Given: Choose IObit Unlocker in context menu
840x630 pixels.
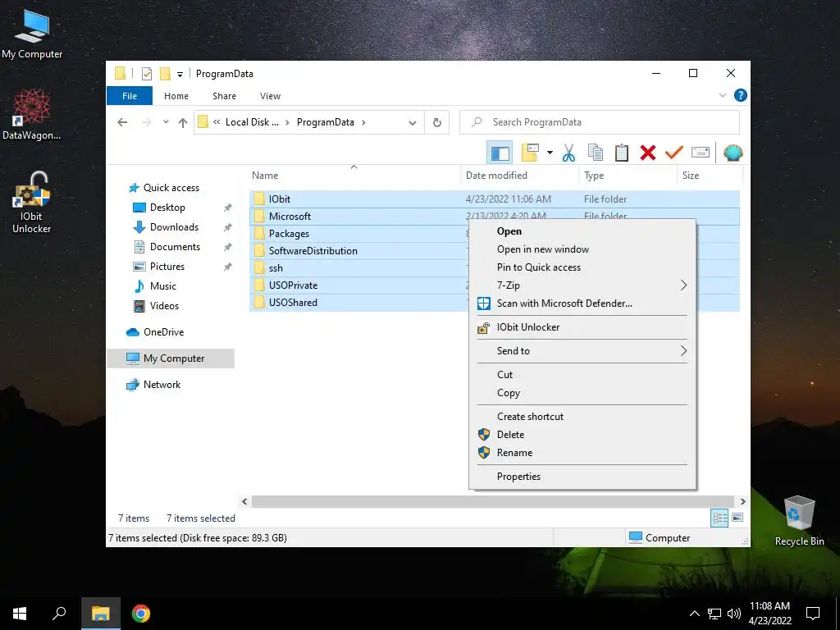Looking at the screenshot, I should click(582, 327).
